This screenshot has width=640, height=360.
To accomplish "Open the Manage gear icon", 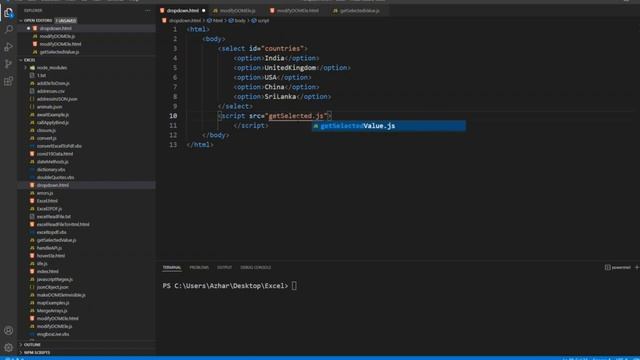I will pos(8,347).
